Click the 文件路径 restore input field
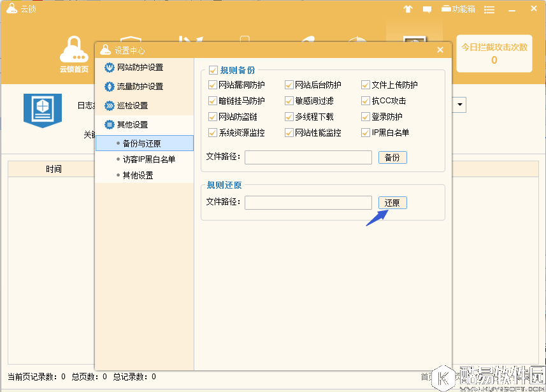Screen dimensions: 546x392 [x=308, y=203]
